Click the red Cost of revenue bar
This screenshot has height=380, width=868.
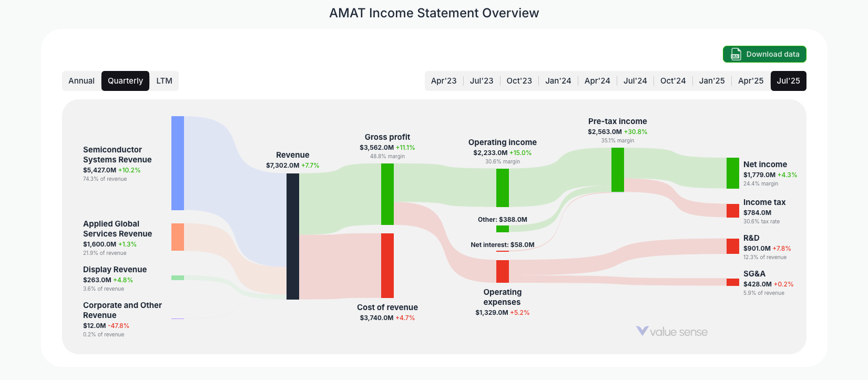coord(387,265)
